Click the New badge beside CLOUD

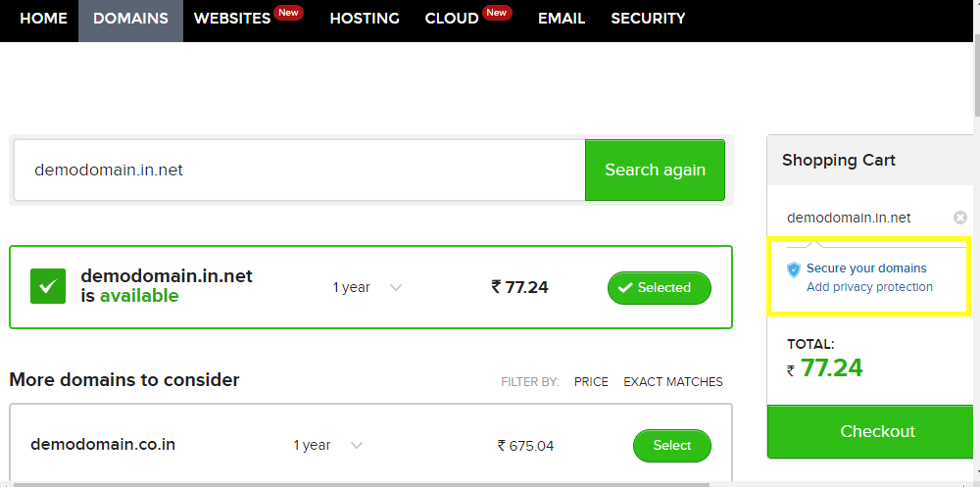point(497,13)
